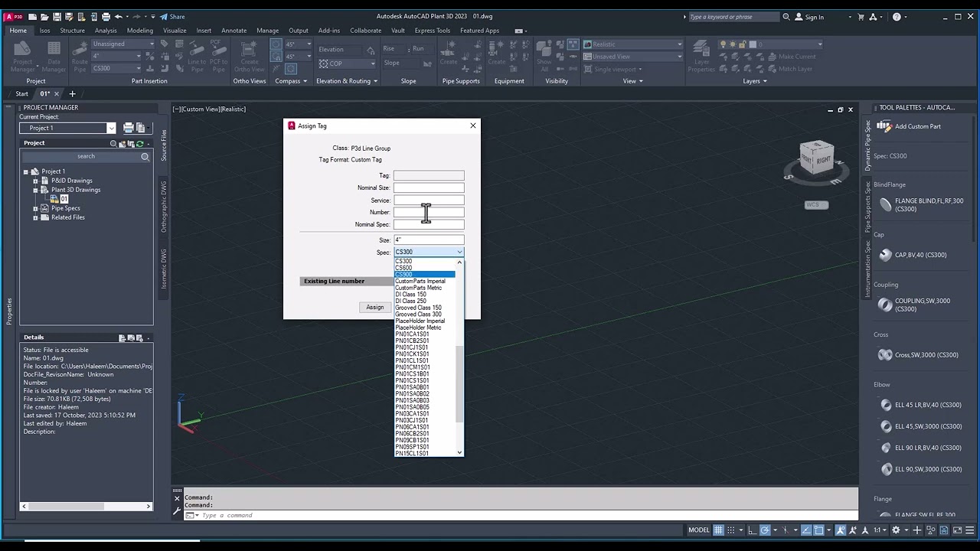Viewport: 980px width, 551px height.
Task: Open the Unsaved View dropdown
Action: coord(632,57)
